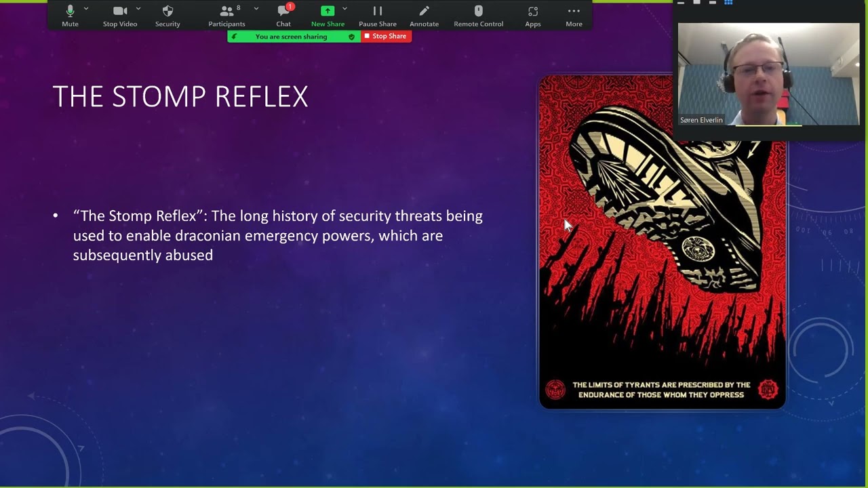Start a New Share
Viewport: 868px width, 488px height.
click(x=328, y=16)
